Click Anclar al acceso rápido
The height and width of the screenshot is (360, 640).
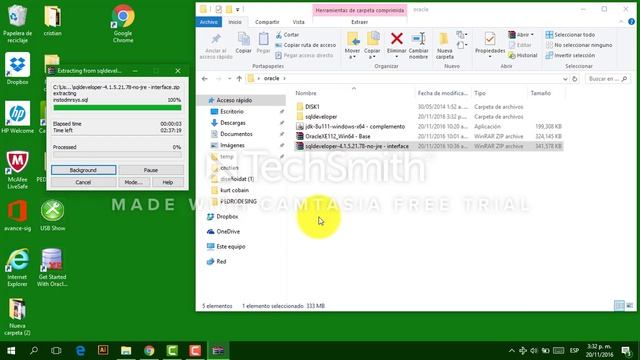coord(216,46)
